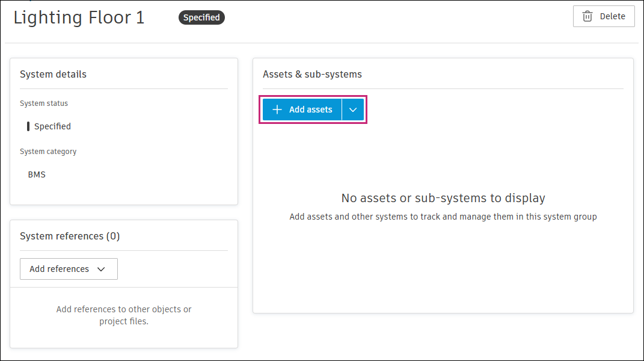Click 'No assets or sub-systems to display' text
This screenshot has height=361, width=644.
(x=443, y=198)
